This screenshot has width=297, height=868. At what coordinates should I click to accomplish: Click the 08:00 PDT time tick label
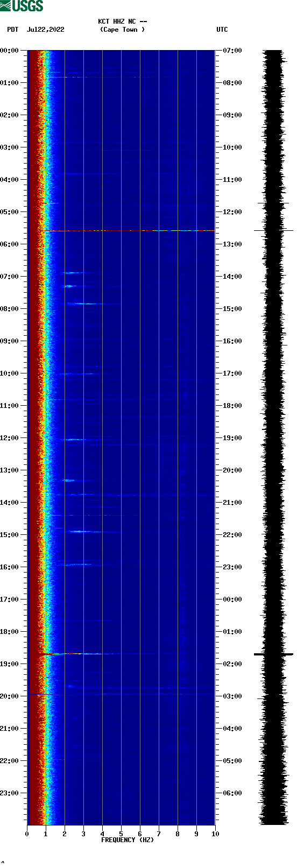[10, 309]
